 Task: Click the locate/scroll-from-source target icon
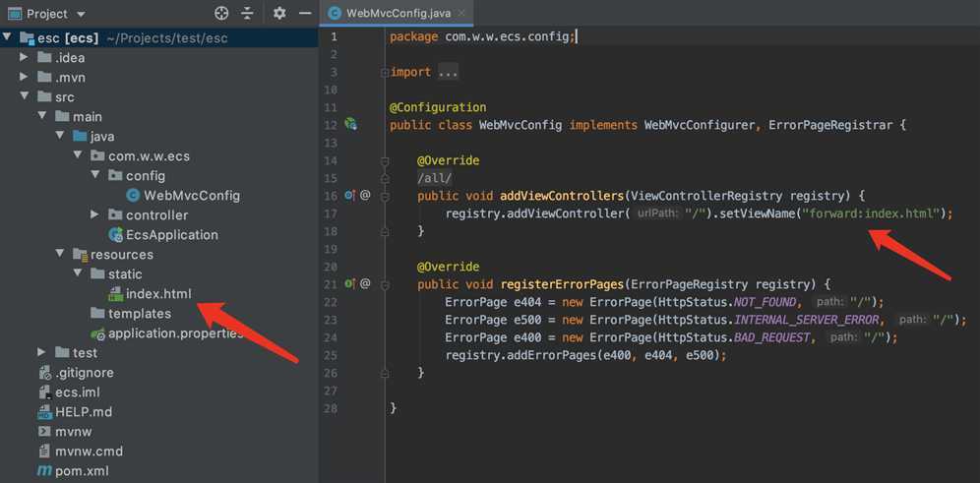221,13
